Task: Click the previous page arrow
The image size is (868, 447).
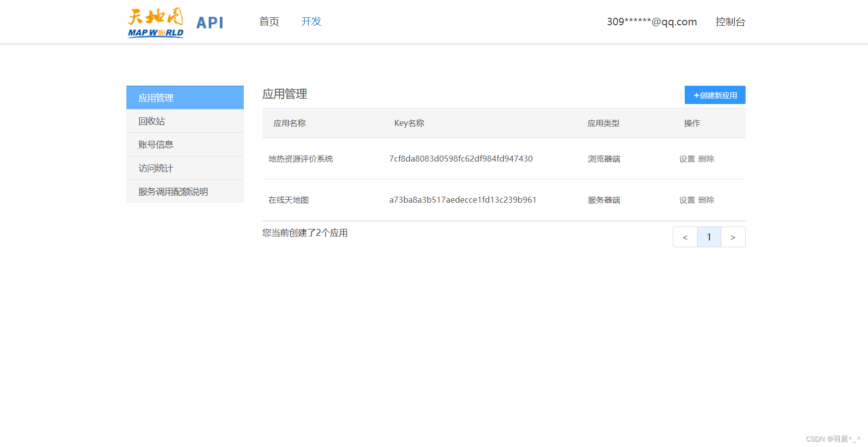Action: (685, 237)
